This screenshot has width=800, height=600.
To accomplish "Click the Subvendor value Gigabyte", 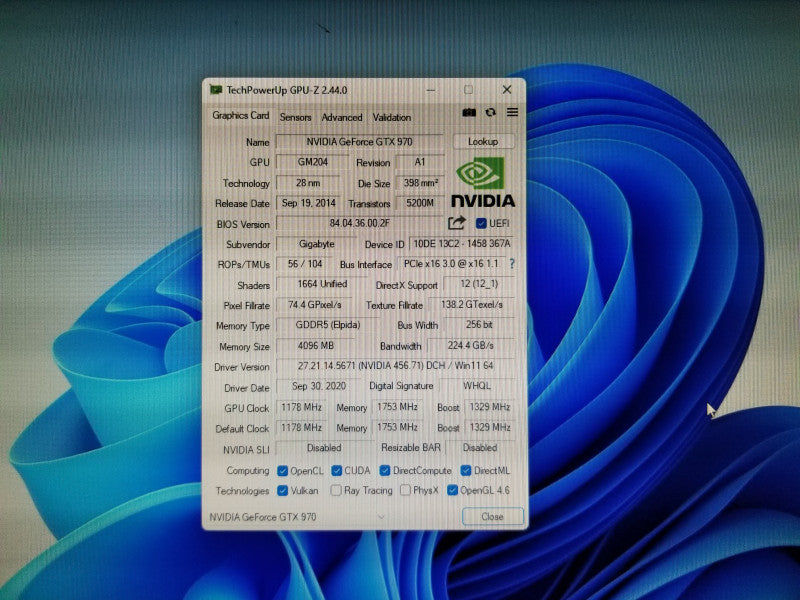I will coord(316,243).
